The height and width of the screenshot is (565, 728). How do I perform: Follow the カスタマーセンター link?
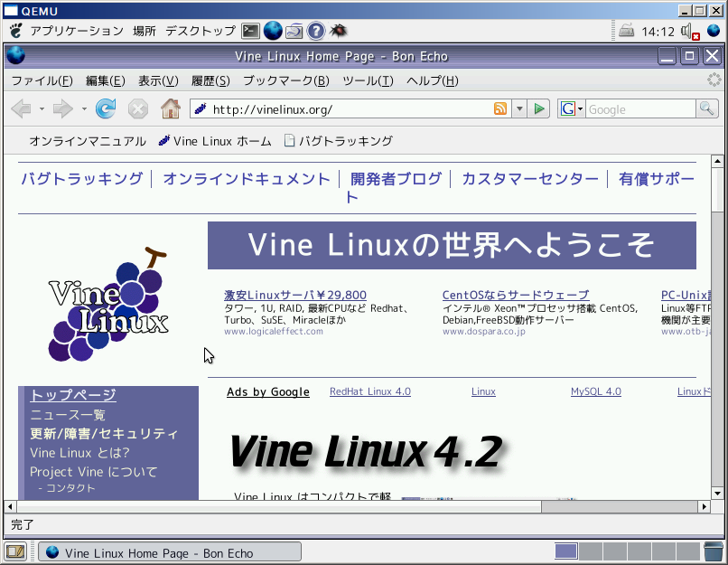pos(530,179)
